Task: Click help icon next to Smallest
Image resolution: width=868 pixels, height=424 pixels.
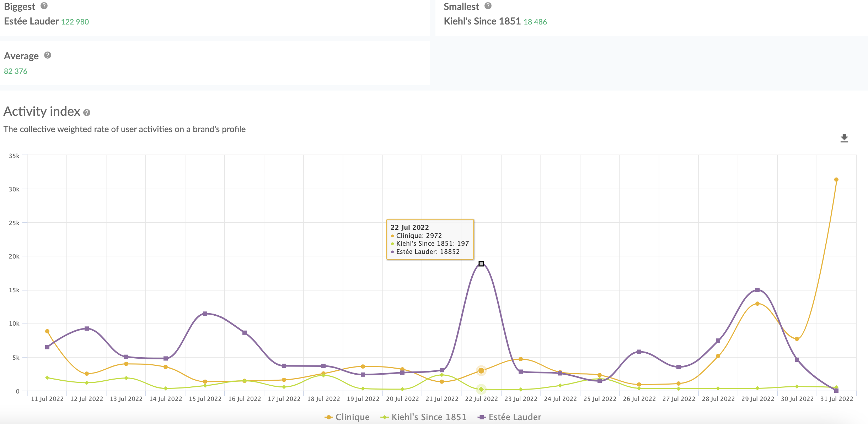Action: click(x=488, y=6)
